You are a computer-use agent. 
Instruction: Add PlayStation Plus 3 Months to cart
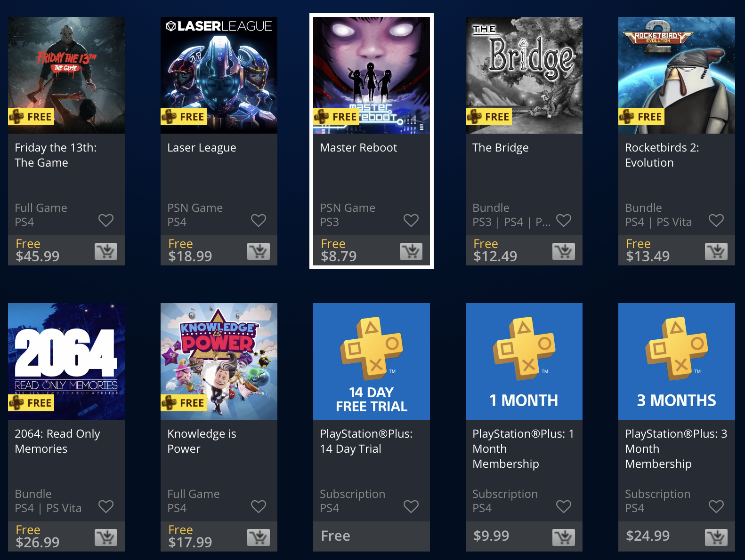tap(716, 537)
